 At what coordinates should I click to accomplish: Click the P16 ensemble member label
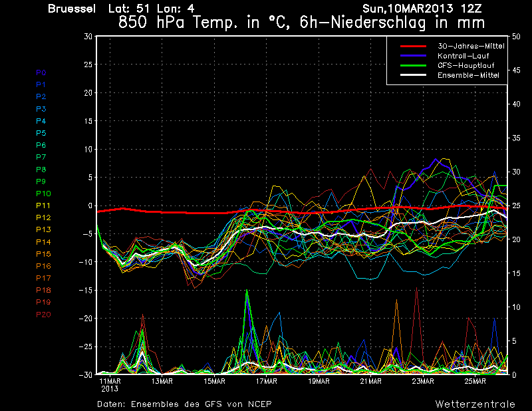[43, 266]
